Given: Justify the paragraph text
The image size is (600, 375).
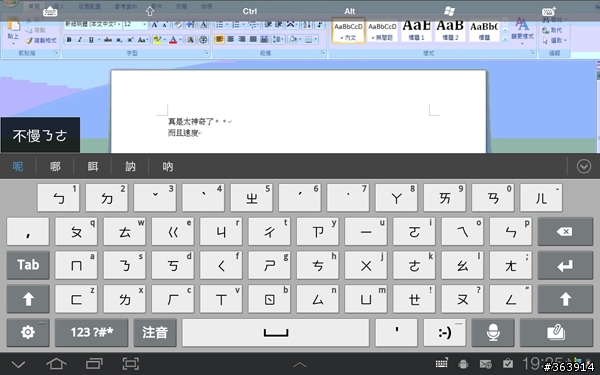Looking at the screenshot, I should click(253, 39).
